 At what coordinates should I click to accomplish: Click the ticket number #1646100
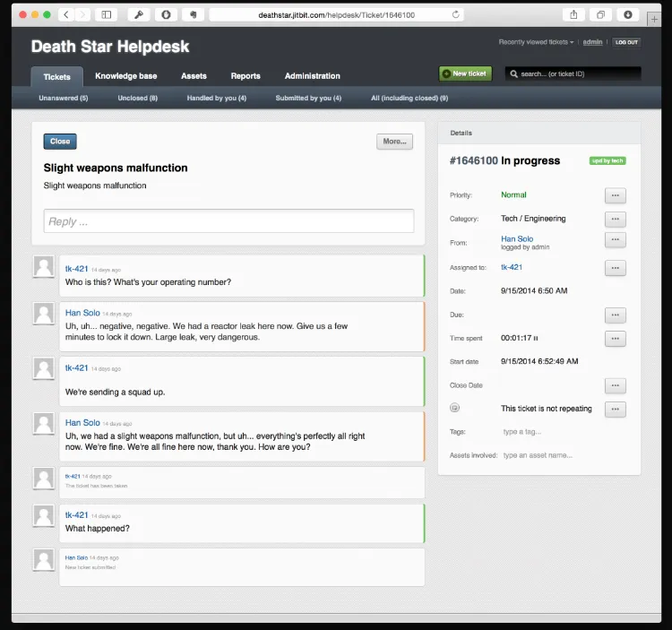tap(474, 160)
